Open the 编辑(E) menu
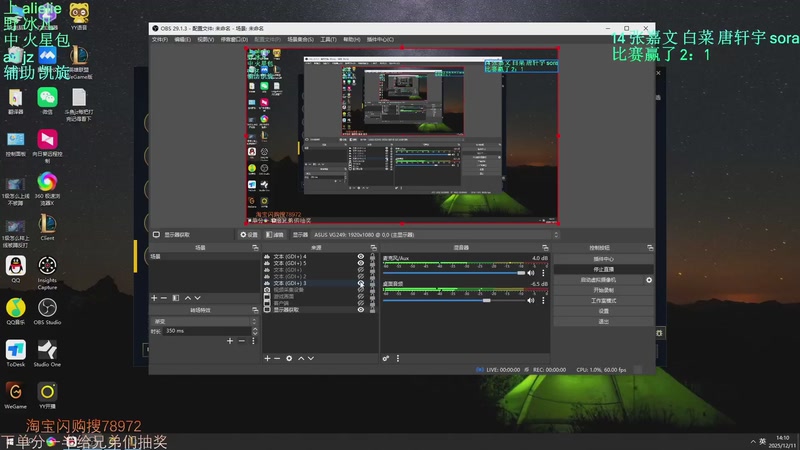The width and height of the screenshot is (800, 450). 182,39
